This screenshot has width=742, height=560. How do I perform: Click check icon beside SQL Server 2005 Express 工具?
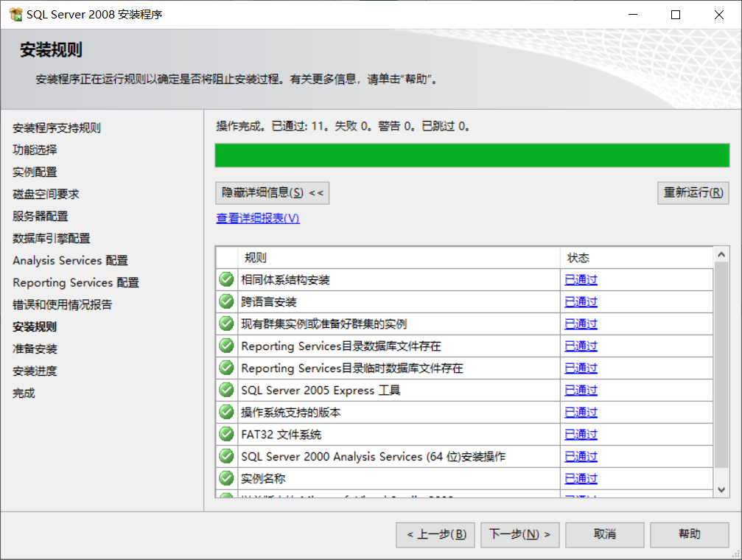coord(225,389)
